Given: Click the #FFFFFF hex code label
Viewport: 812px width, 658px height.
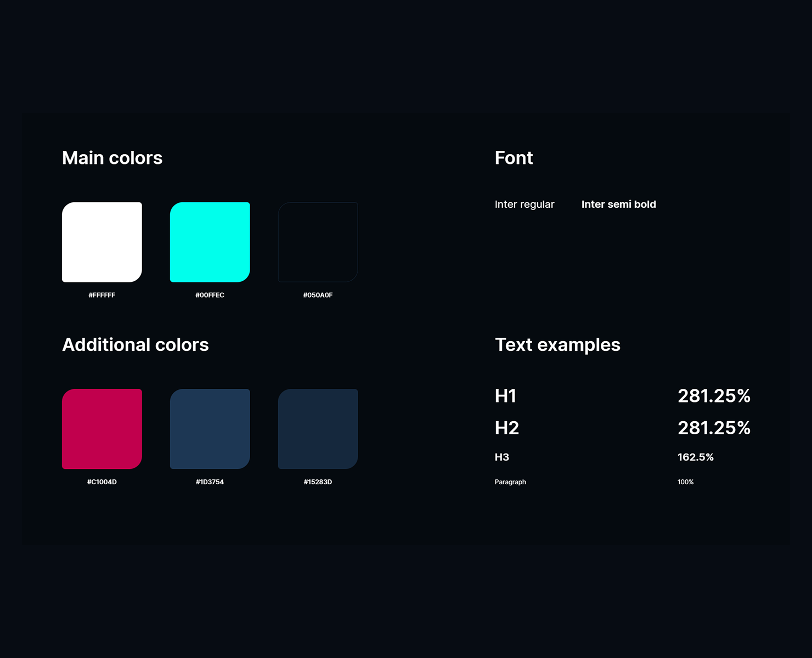Looking at the screenshot, I should pos(102,295).
